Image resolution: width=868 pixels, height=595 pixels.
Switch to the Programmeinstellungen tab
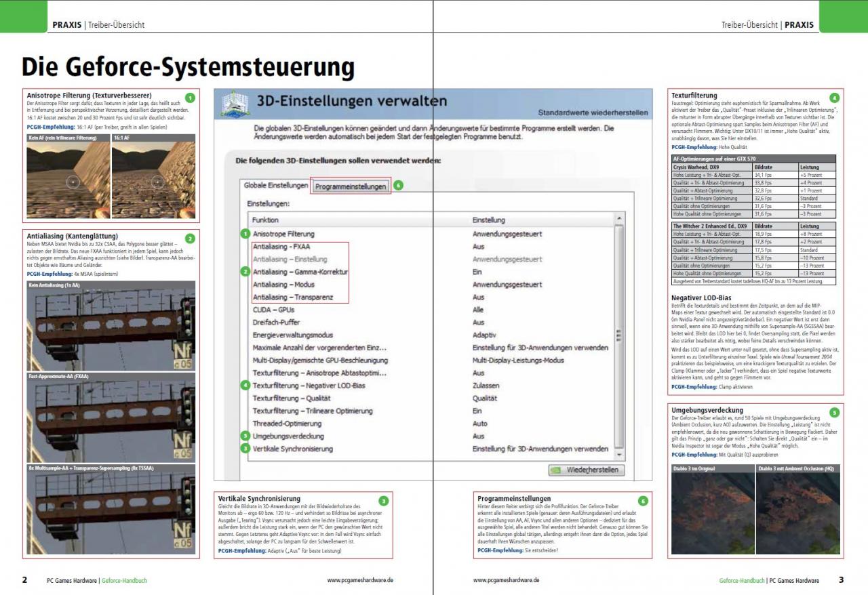click(x=351, y=186)
